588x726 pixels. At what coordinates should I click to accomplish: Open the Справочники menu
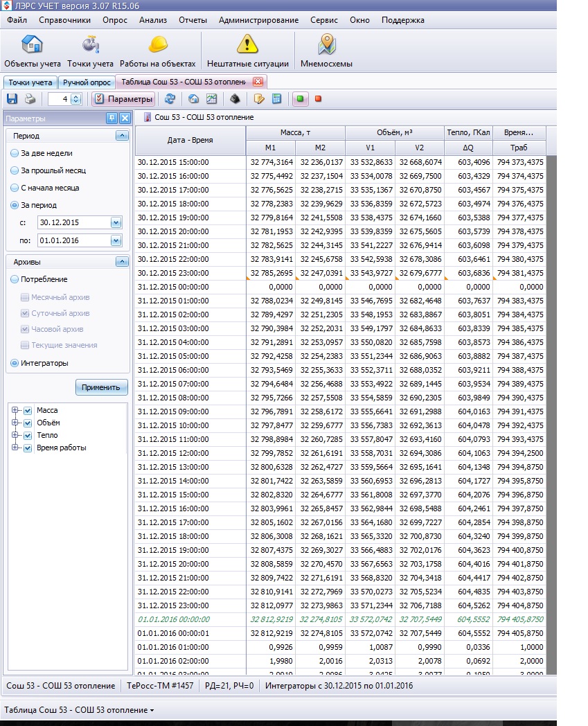coord(65,20)
